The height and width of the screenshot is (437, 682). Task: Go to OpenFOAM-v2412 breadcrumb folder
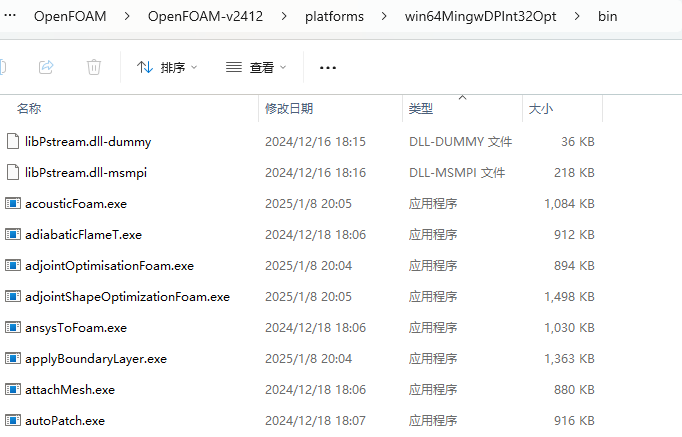pos(205,17)
